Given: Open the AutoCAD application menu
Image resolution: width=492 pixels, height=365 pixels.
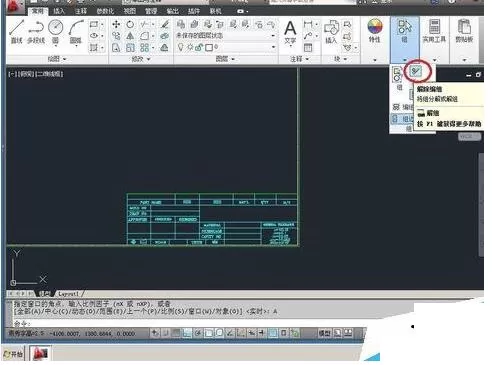Looking at the screenshot, I should [14, 6].
